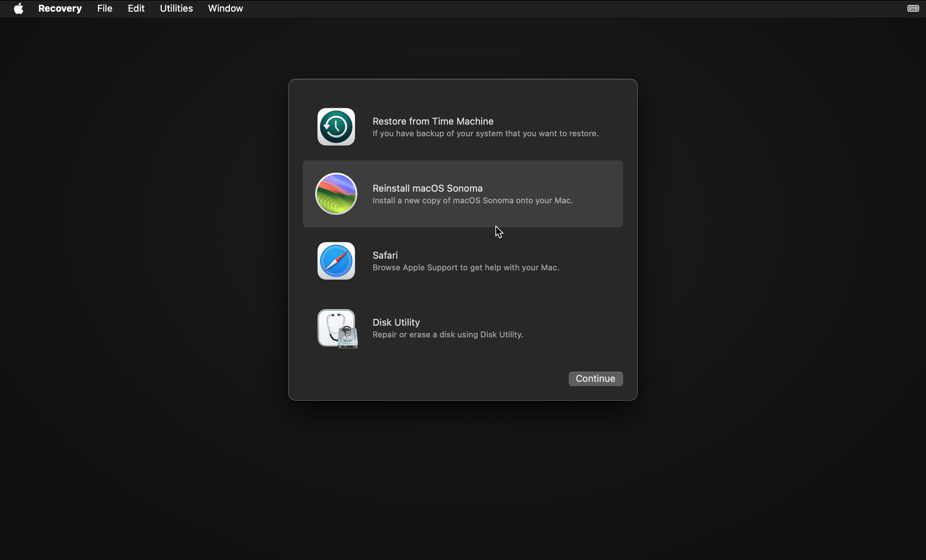Click the Time Machine icon
Screen dimensions: 926x560
336,127
